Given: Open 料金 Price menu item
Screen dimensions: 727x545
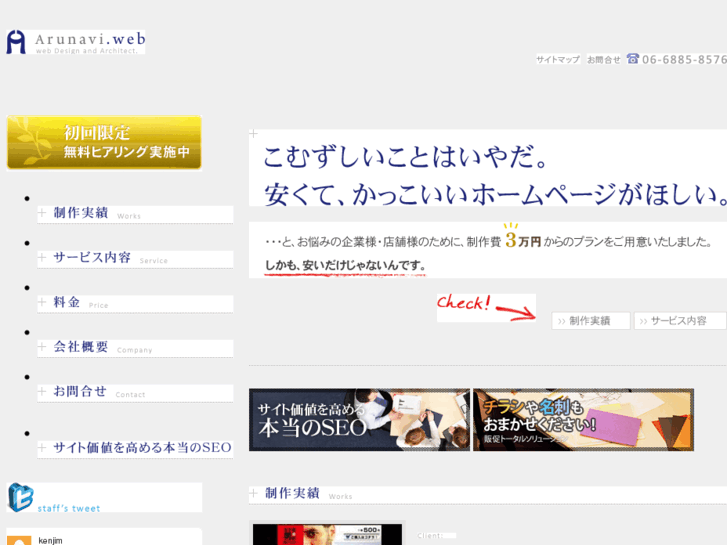Looking at the screenshot, I should click(135, 303).
